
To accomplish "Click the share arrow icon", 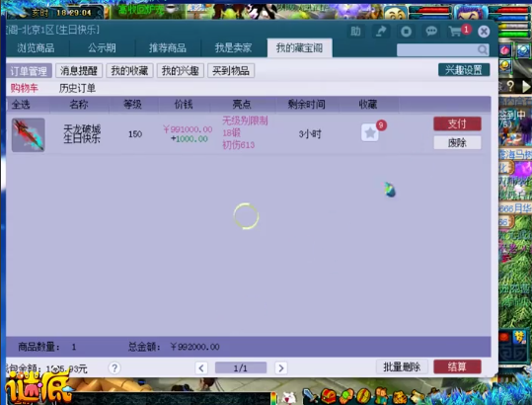I will [381, 32].
